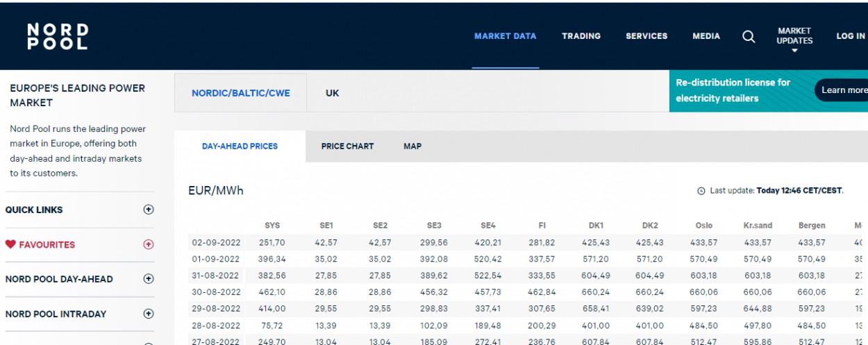Click DK2 value 639,02

click(650, 309)
